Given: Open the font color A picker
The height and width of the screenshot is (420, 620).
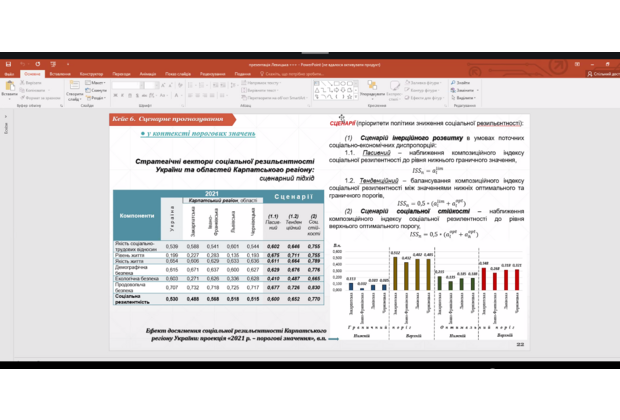Looking at the screenshot, I should [x=176, y=96].
